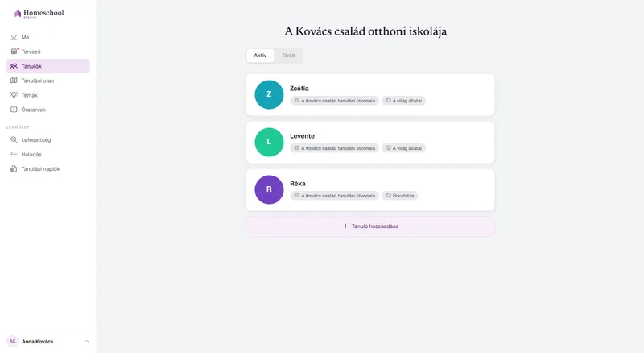Open the Témák lightbulb icon
Screen dimensions: 644x353
[14, 95]
